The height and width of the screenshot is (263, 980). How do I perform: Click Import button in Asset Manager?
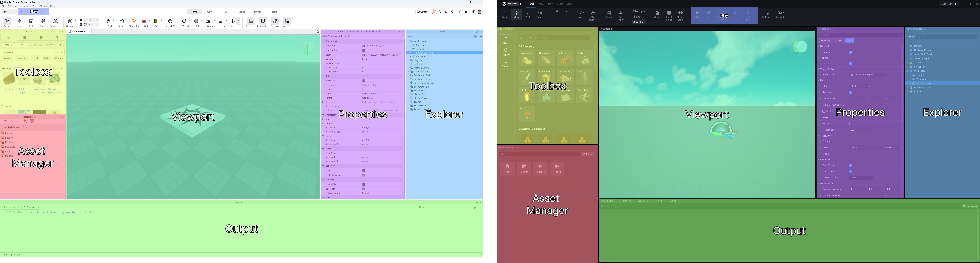tap(588, 154)
